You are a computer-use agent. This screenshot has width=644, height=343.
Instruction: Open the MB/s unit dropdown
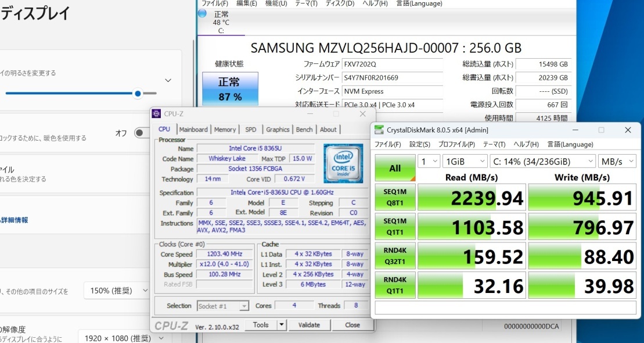[617, 162]
